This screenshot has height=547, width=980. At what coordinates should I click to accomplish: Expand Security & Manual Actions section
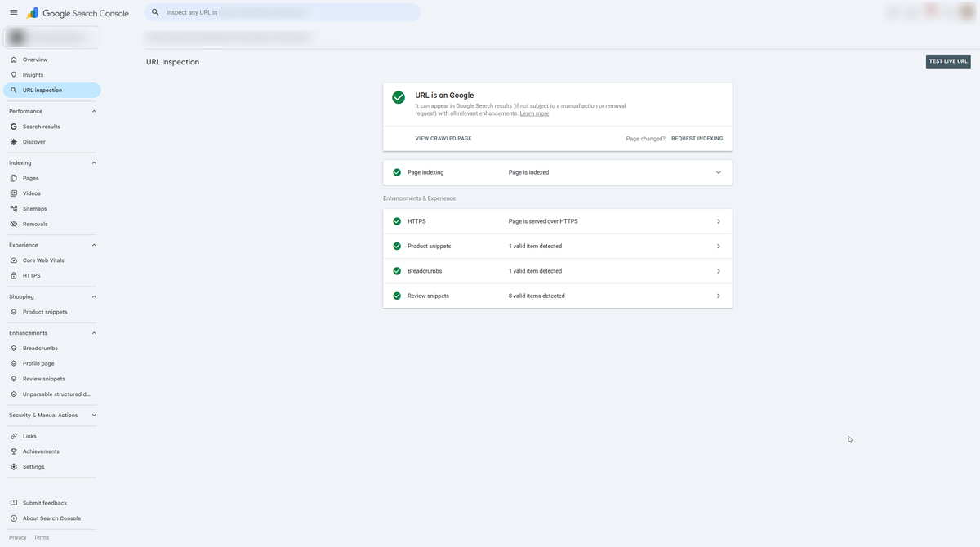tap(94, 416)
